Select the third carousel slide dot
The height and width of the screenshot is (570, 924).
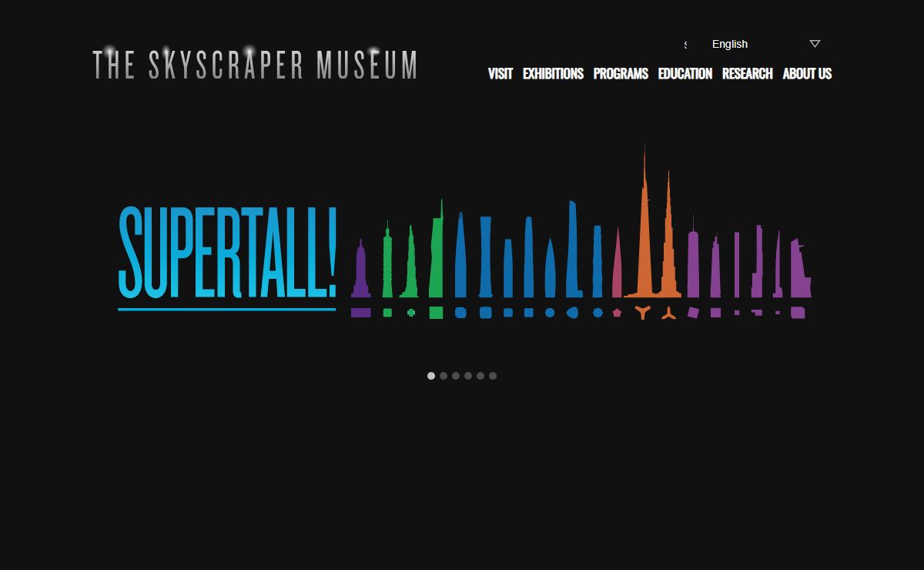456,376
